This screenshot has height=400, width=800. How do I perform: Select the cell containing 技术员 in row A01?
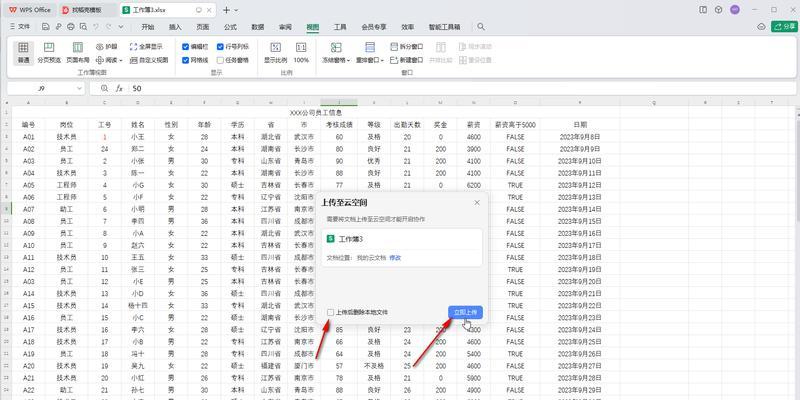click(x=66, y=137)
